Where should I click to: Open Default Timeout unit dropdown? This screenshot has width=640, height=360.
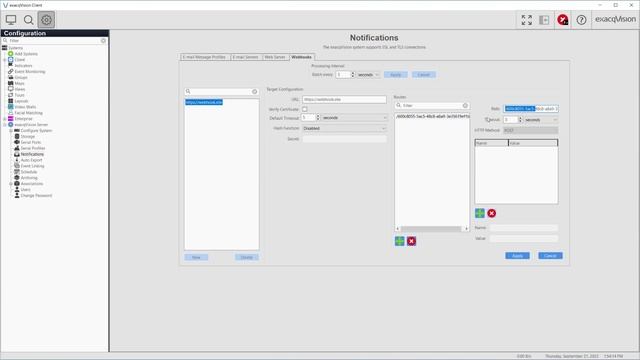(x=354, y=118)
